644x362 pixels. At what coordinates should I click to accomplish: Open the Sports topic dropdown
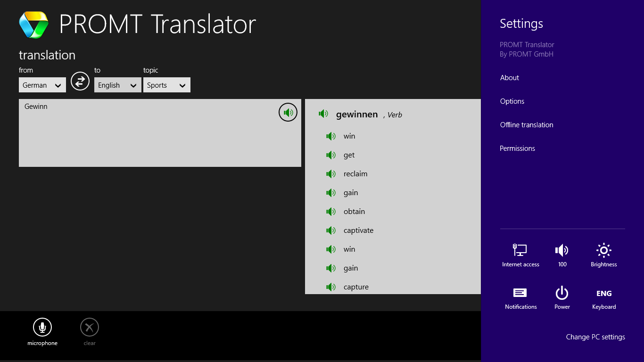pos(167,85)
